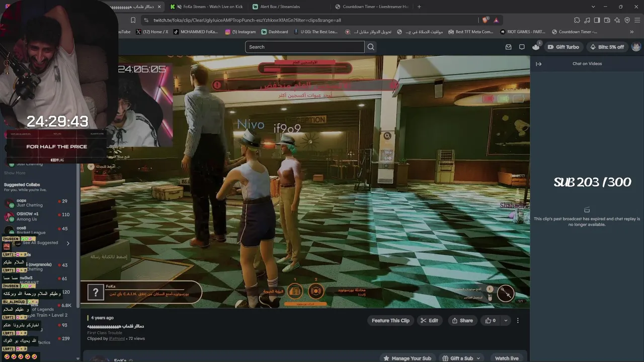The width and height of the screenshot is (644, 362).
Task: Open the RIOT GAMES bookmark
Action: tap(523, 32)
